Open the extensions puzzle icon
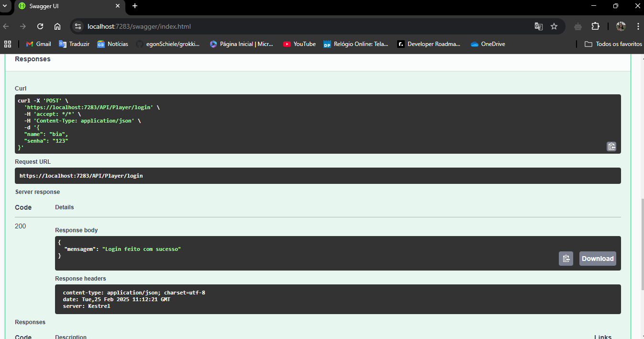The height and width of the screenshot is (339, 644). pyautogui.click(x=595, y=26)
